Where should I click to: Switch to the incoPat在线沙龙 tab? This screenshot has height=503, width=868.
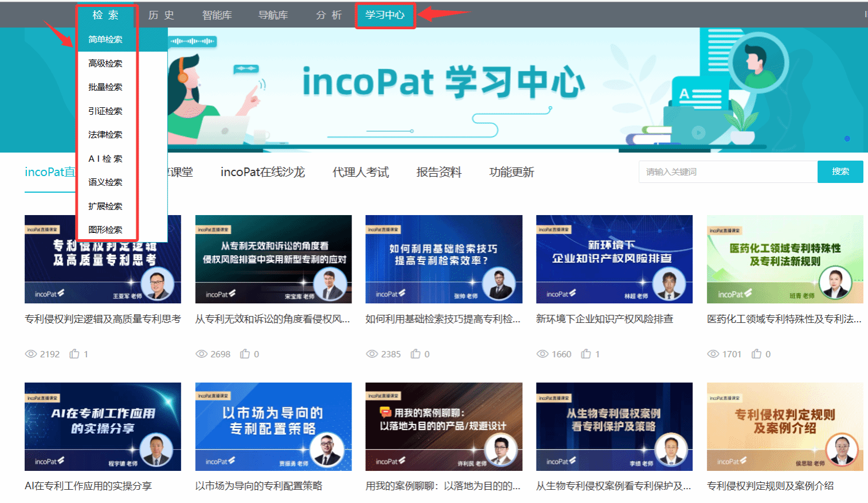coord(263,172)
